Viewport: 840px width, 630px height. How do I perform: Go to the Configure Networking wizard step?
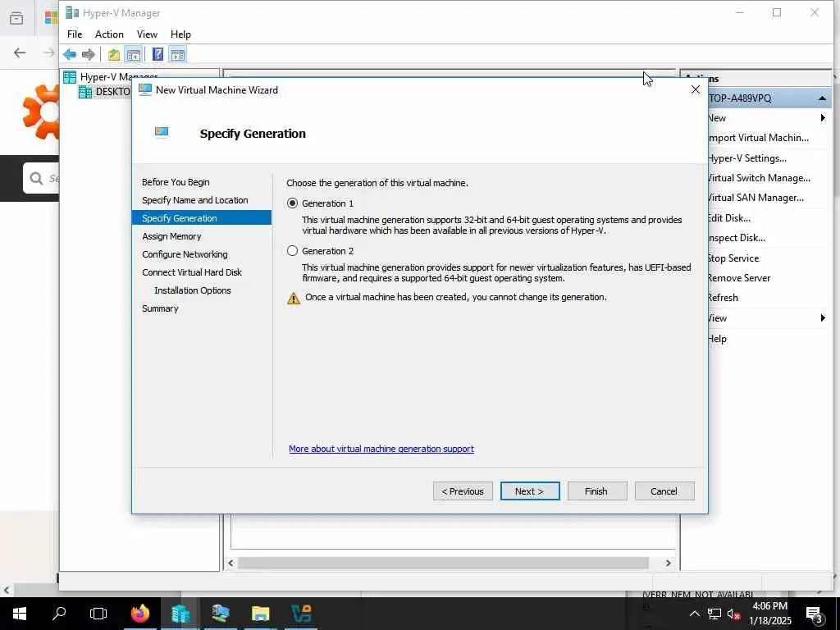185,254
